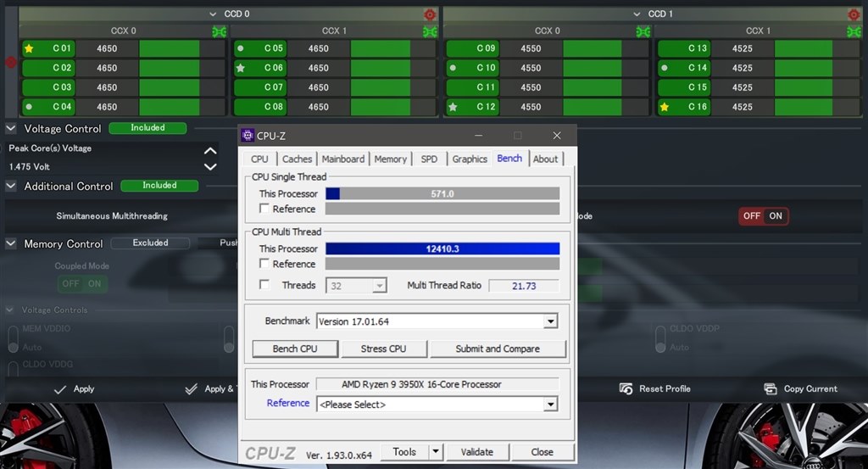The width and height of the screenshot is (868, 469).
Task: Click the red circle icon beside core C 01 row
Action: (x=10, y=63)
